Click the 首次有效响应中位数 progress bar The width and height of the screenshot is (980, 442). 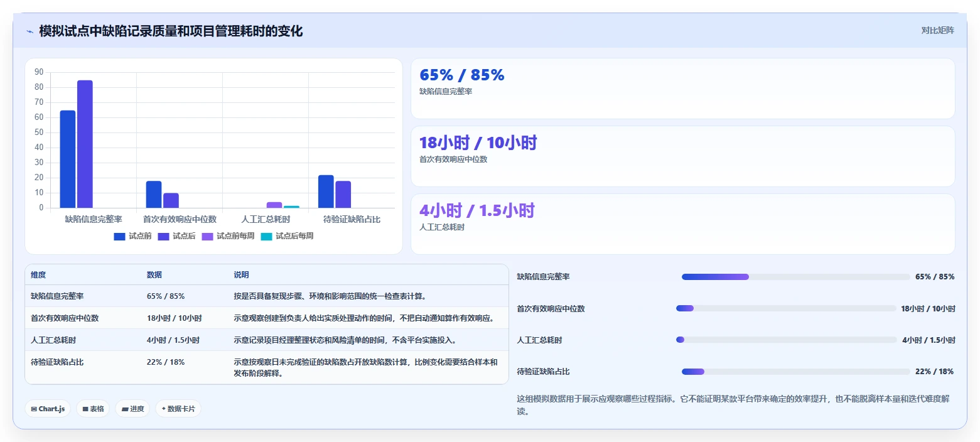[x=786, y=308]
